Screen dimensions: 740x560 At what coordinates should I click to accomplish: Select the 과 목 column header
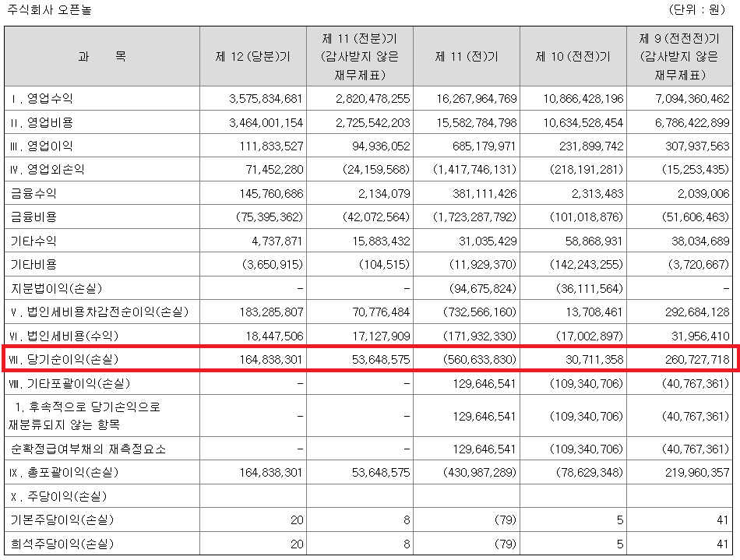coord(102,57)
